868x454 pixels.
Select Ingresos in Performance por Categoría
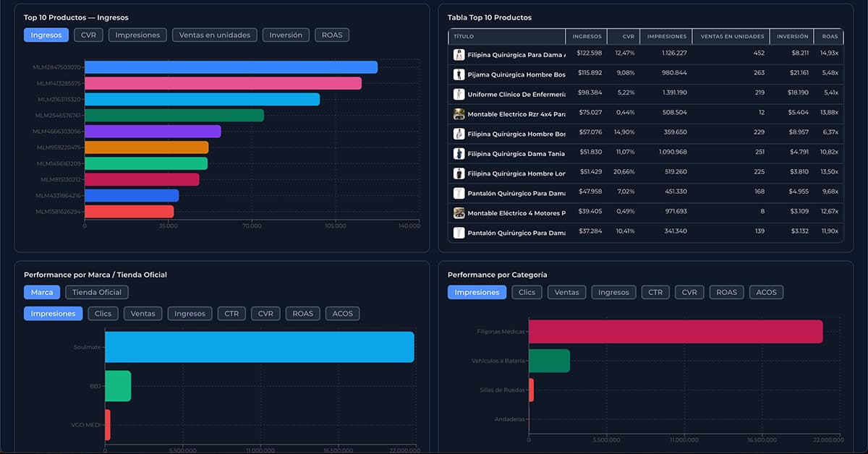coord(614,292)
